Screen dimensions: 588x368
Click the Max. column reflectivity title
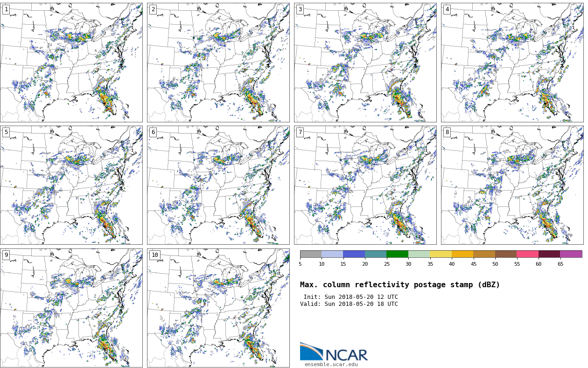(x=399, y=285)
